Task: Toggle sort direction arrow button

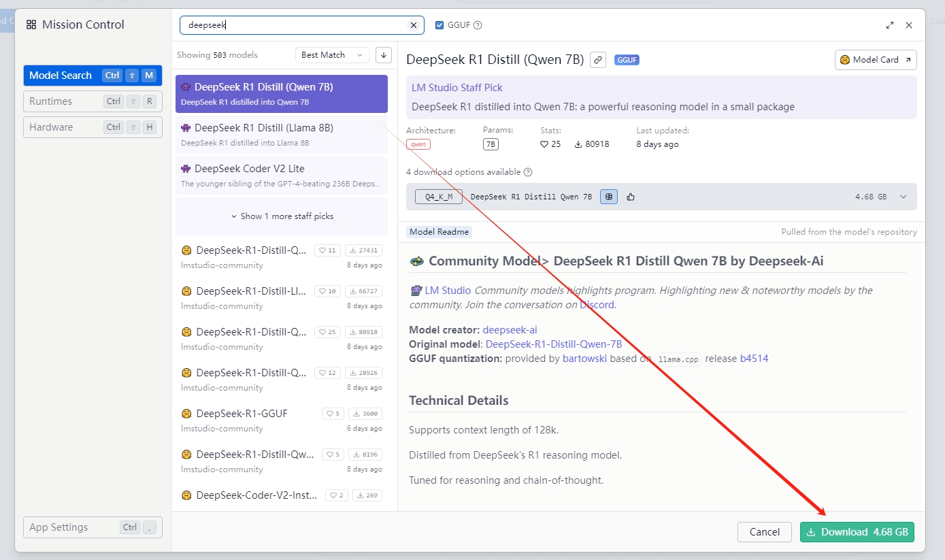Action: [x=384, y=55]
